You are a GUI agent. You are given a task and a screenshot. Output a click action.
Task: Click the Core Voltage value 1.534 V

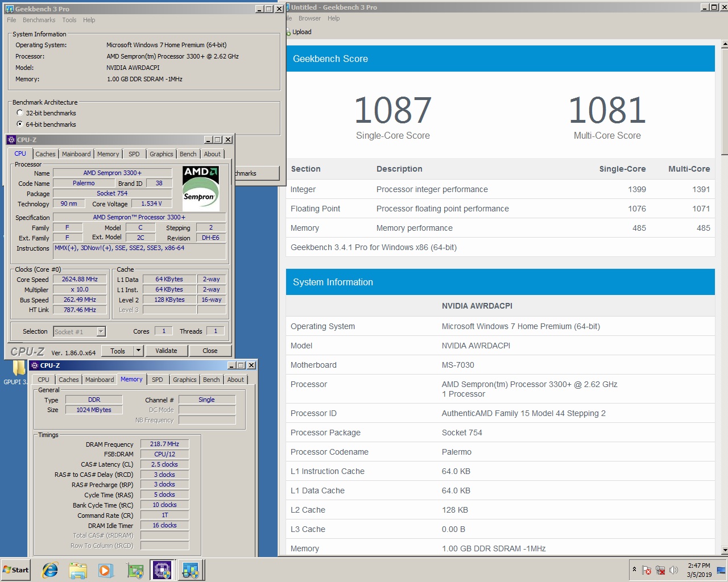pyautogui.click(x=151, y=203)
